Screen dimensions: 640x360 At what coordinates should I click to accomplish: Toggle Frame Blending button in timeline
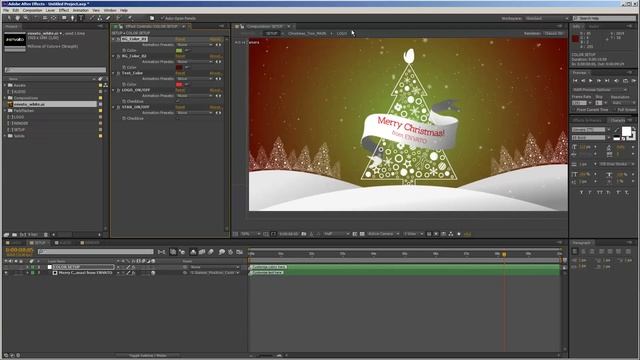pos(202,252)
